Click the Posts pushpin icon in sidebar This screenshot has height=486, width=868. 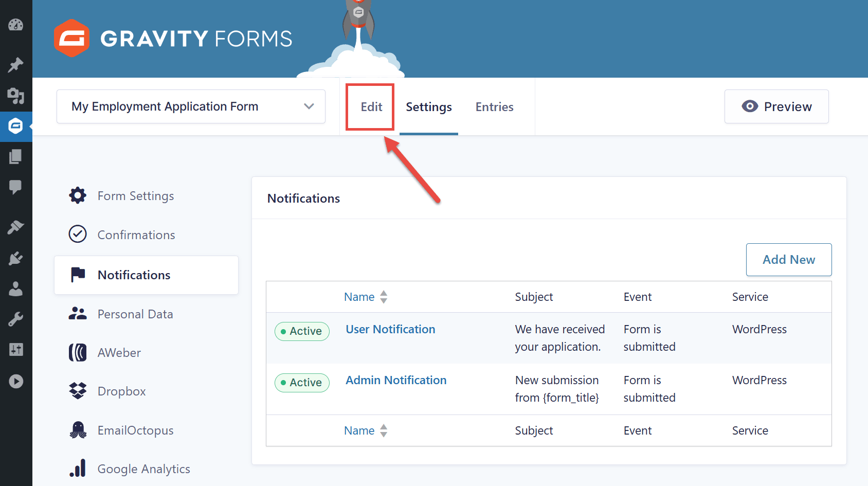click(x=16, y=65)
